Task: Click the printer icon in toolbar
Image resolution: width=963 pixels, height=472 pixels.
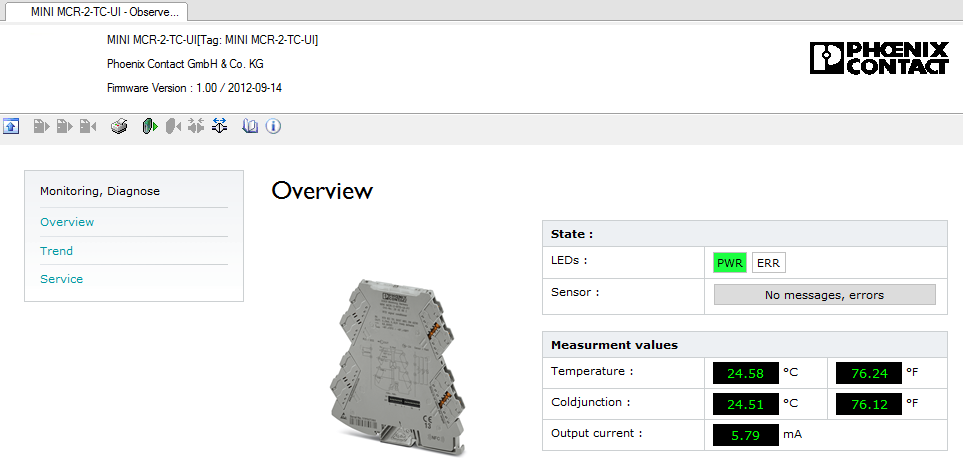Action: (119, 126)
